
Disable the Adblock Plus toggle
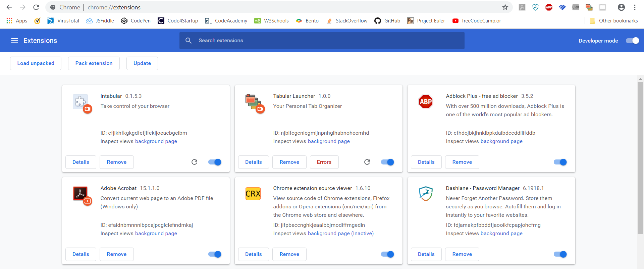[560, 162]
